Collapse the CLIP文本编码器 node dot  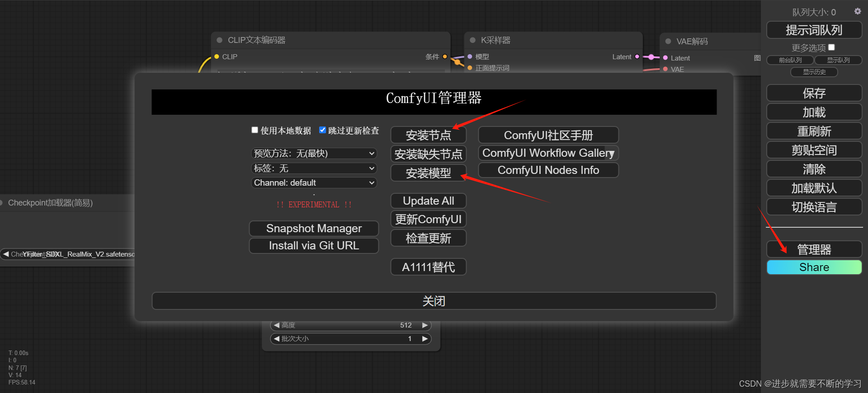click(x=219, y=40)
